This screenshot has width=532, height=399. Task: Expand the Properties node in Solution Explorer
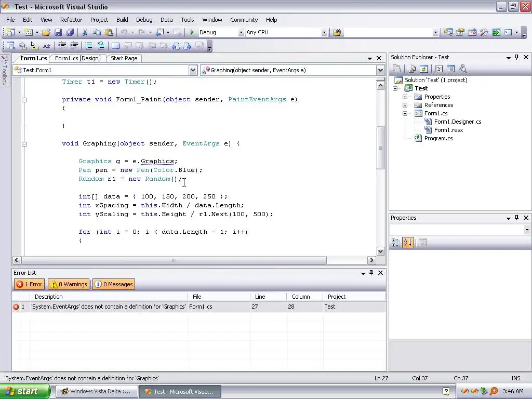pyautogui.click(x=405, y=97)
